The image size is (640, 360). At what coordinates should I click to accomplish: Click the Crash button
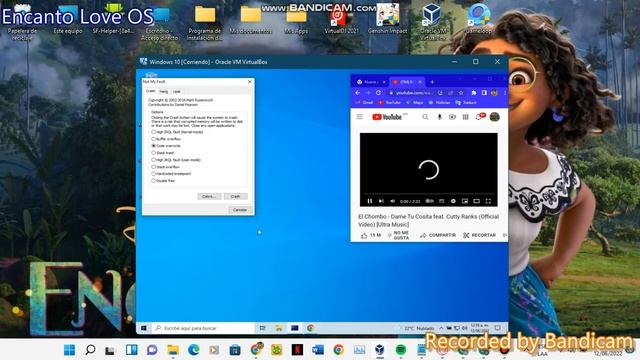coord(236,196)
